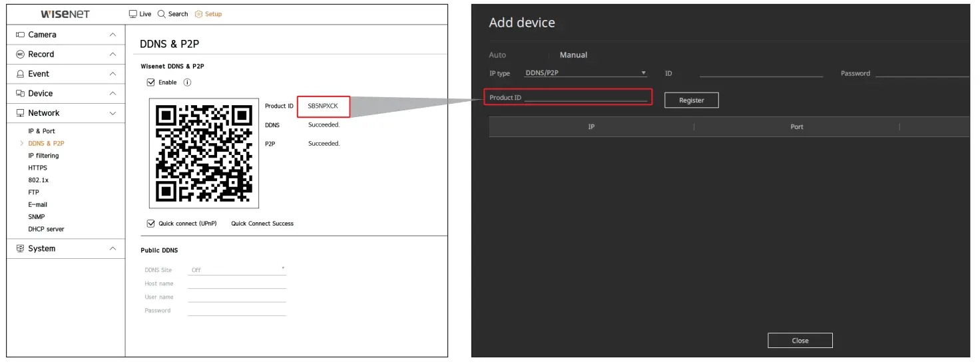Collapse the Network section chevron
Viewport: 980px width, 364px height.
[x=113, y=113]
